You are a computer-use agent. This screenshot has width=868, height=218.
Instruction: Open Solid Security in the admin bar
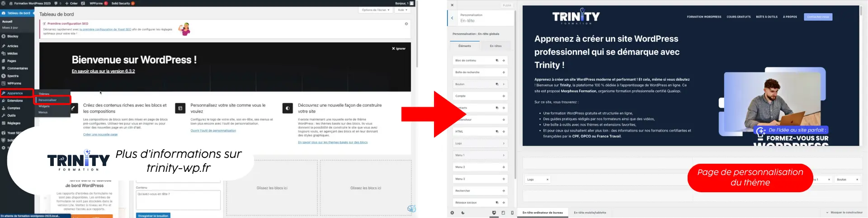[123, 3]
